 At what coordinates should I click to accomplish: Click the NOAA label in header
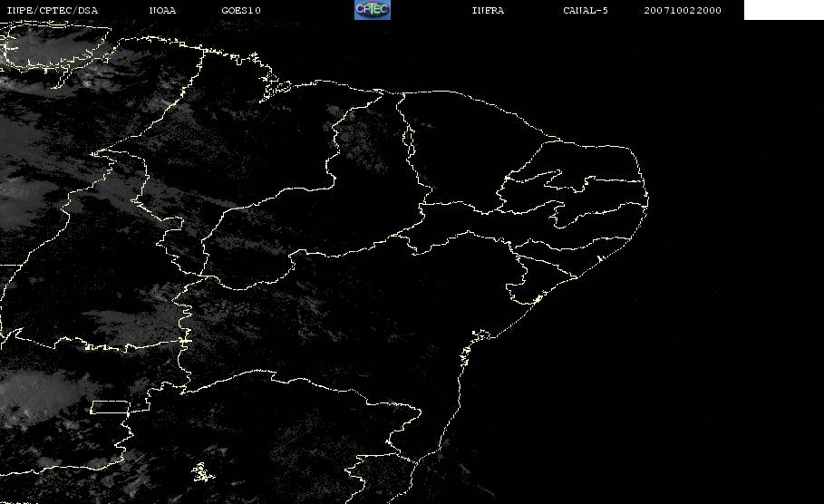point(162,10)
